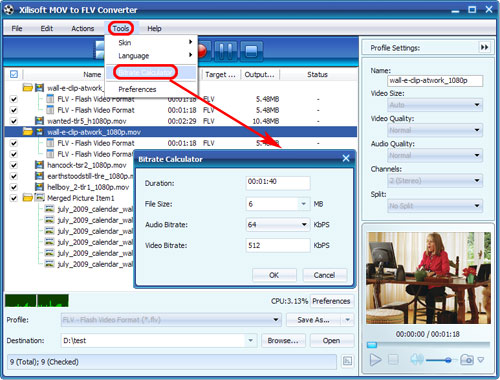This screenshot has height=380, width=500.
Task: Sort by the Output column header
Action: (260, 74)
